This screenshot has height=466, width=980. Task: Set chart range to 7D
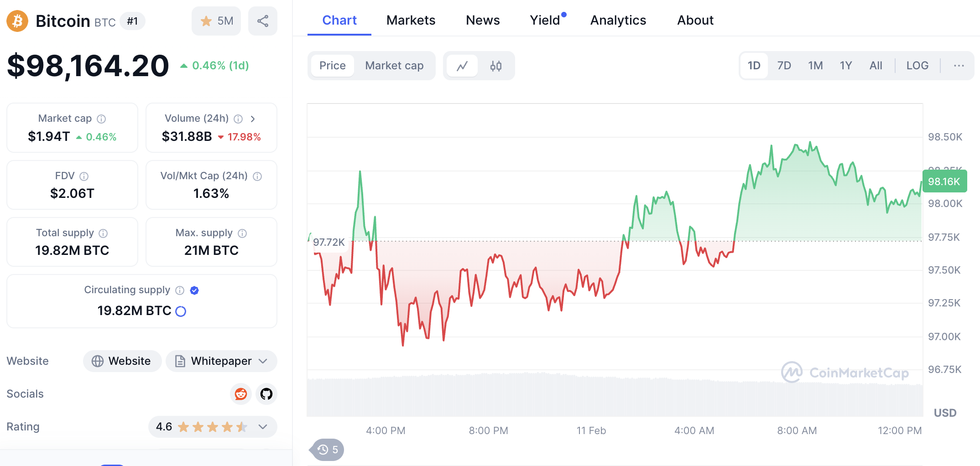784,66
